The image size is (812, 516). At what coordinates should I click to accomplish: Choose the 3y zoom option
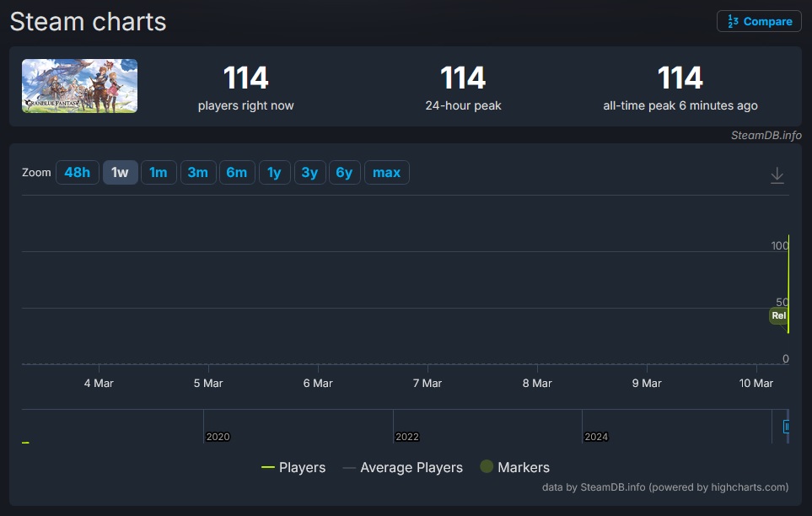pyautogui.click(x=309, y=173)
